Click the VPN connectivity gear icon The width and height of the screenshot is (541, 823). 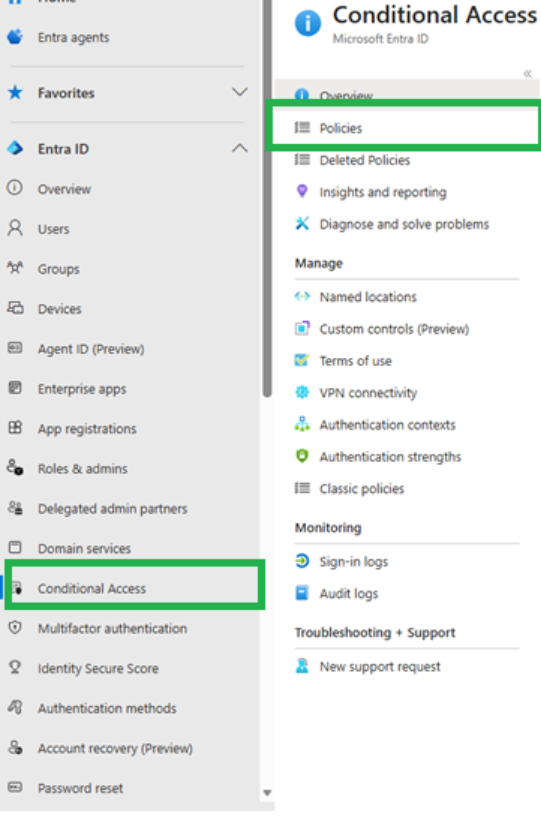(302, 392)
